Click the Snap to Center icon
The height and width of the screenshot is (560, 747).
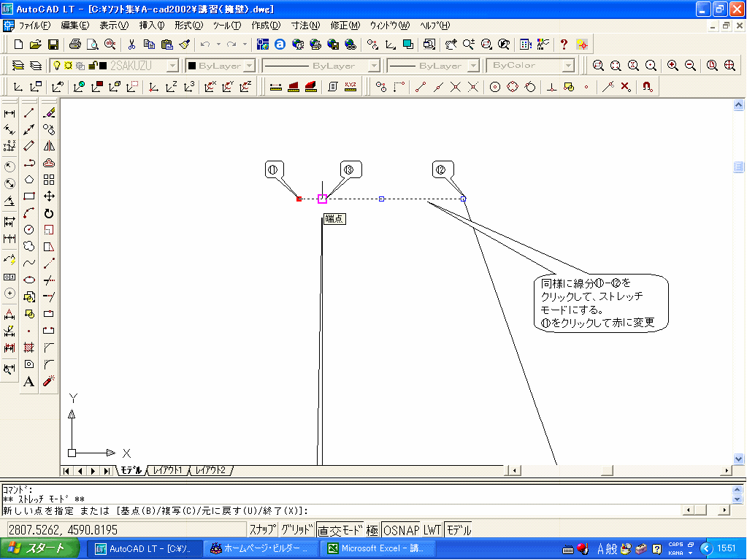coord(495,87)
